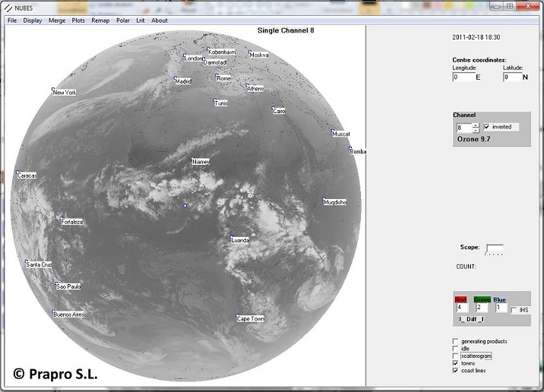544x392 pixels.
Task: Disable the towns overlay checkbox
Action: point(455,363)
